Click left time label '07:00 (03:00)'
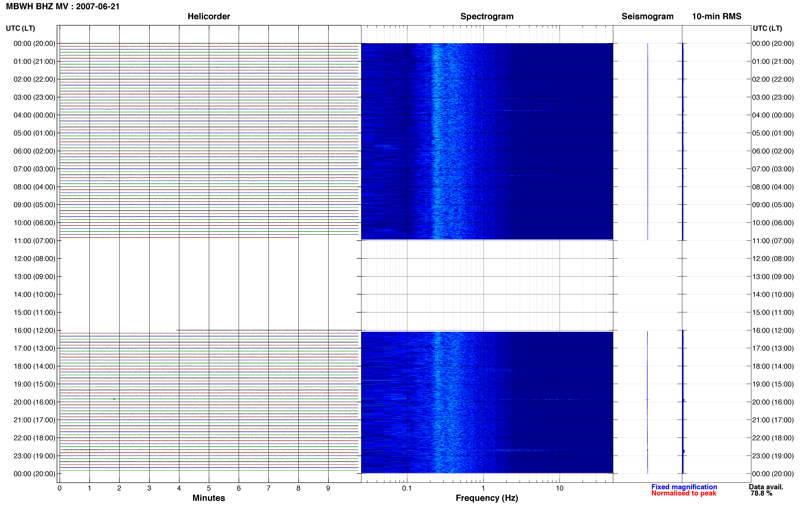 [x=34, y=169]
